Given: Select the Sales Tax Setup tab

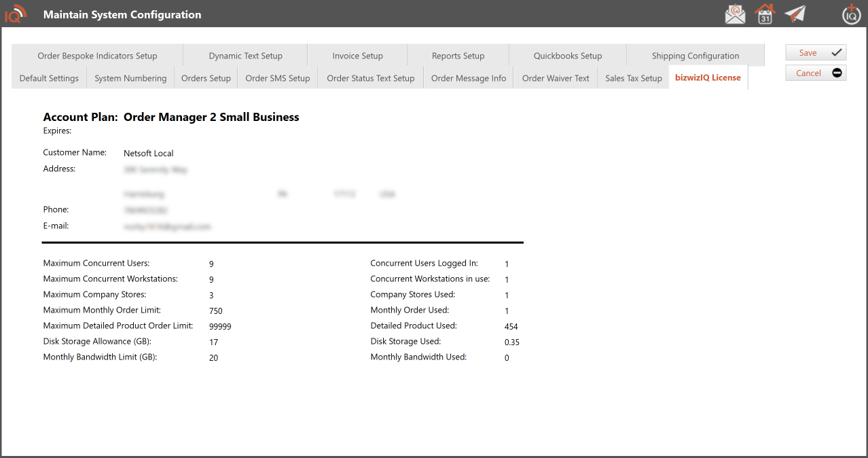Looking at the screenshot, I should coord(633,78).
